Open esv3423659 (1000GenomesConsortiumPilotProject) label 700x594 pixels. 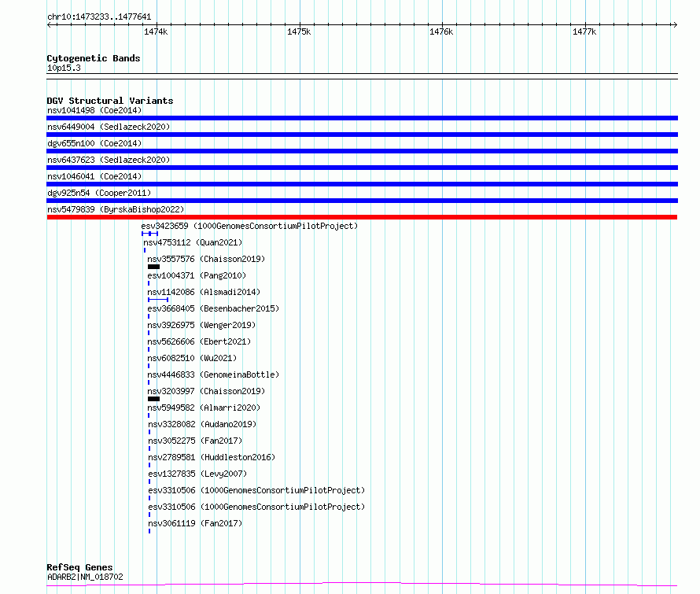249,226
